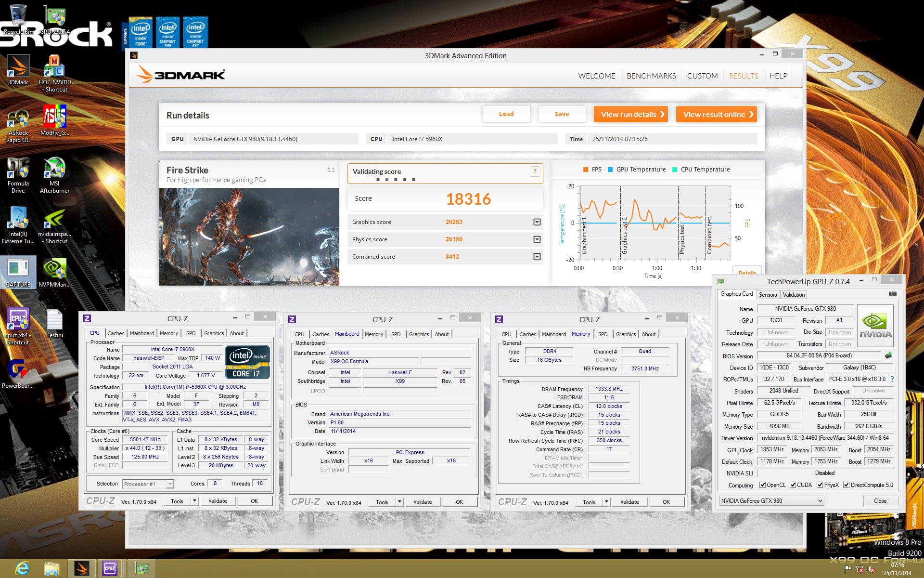This screenshot has width=924, height=578.
Task: Open cpuz_x64 shortcut on desktop
Action: tap(18, 327)
